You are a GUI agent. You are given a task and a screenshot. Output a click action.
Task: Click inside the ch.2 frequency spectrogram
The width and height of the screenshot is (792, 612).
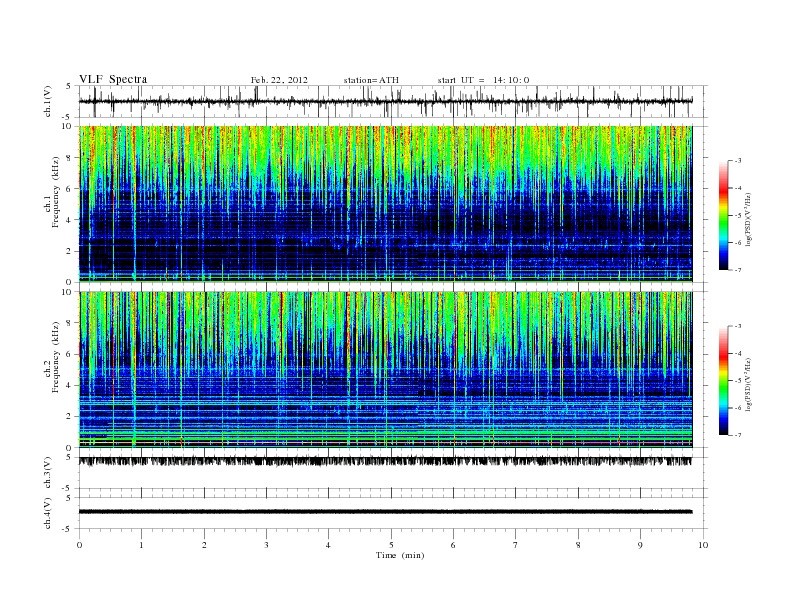(x=385, y=369)
